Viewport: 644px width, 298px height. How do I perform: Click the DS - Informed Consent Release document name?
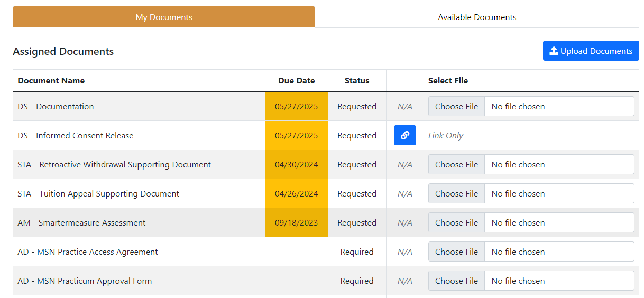pyautogui.click(x=76, y=136)
